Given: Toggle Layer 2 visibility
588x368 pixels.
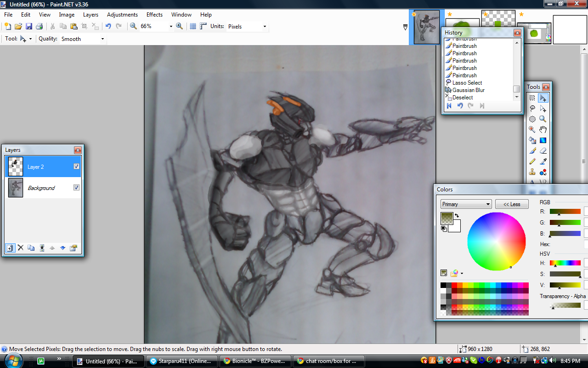Looking at the screenshot, I should [x=76, y=167].
